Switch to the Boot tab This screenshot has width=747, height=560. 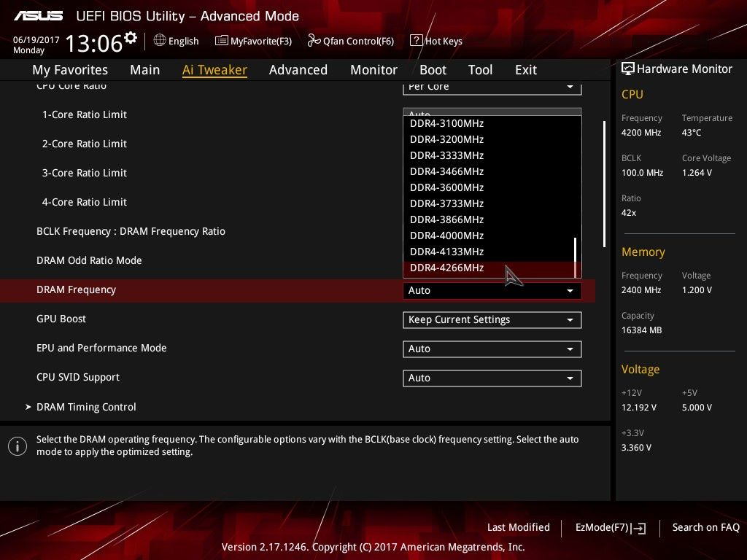[433, 70]
